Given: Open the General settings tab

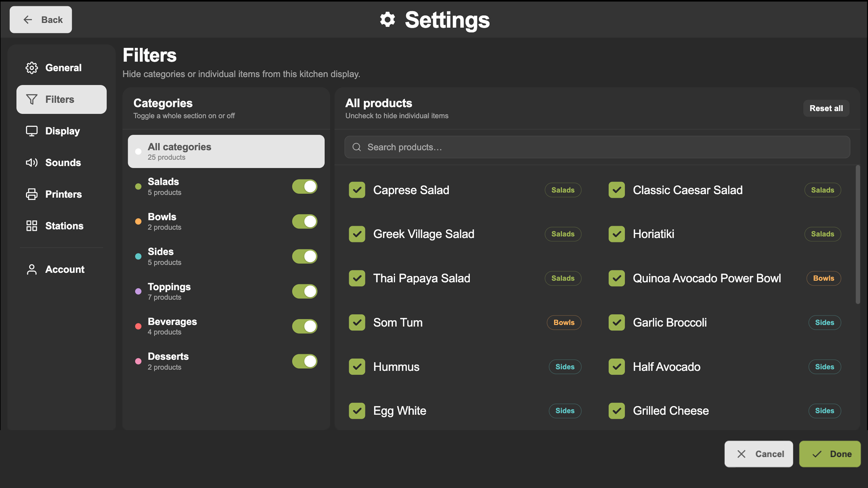Looking at the screenshot, I should click(x=62, y=68).
